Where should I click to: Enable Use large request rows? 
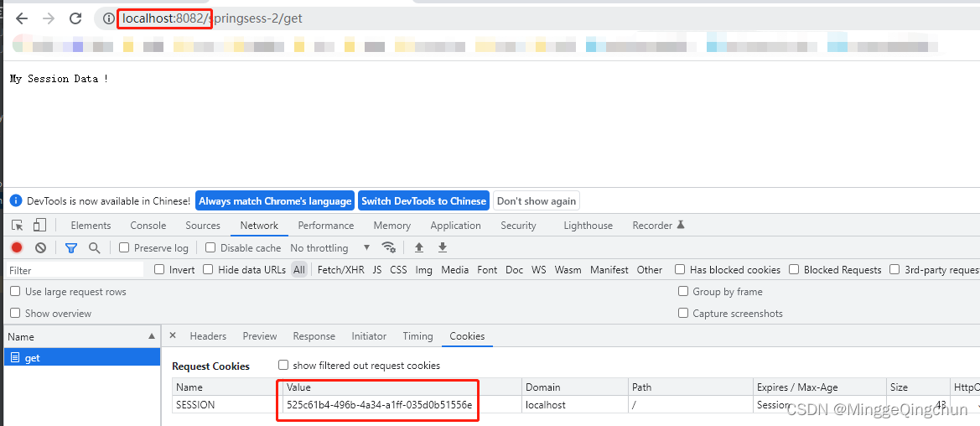coord(16,292)
